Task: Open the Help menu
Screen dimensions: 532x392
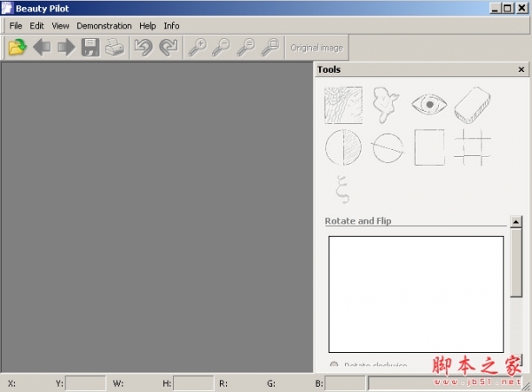Action: tap(147, 26)
